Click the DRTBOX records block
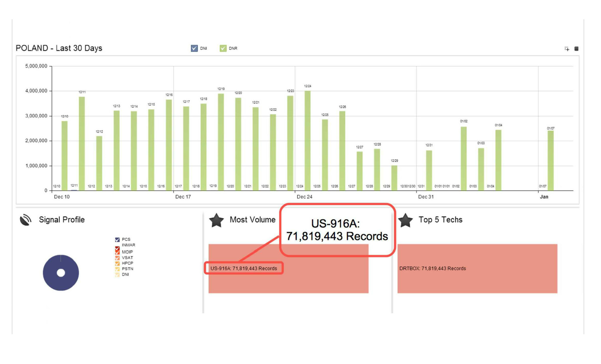Screen dimensions: 601x364 (x=477, y=268)
